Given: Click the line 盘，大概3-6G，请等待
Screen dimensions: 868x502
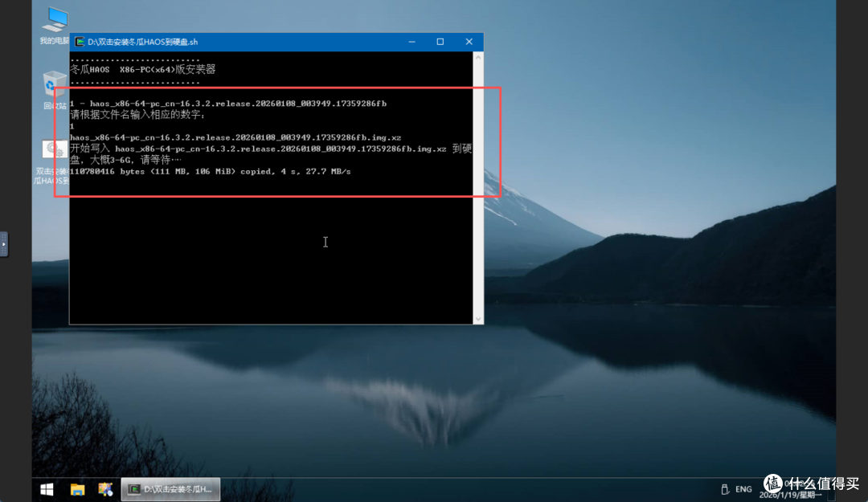Looking at the screenshot, I should [125, 160].
